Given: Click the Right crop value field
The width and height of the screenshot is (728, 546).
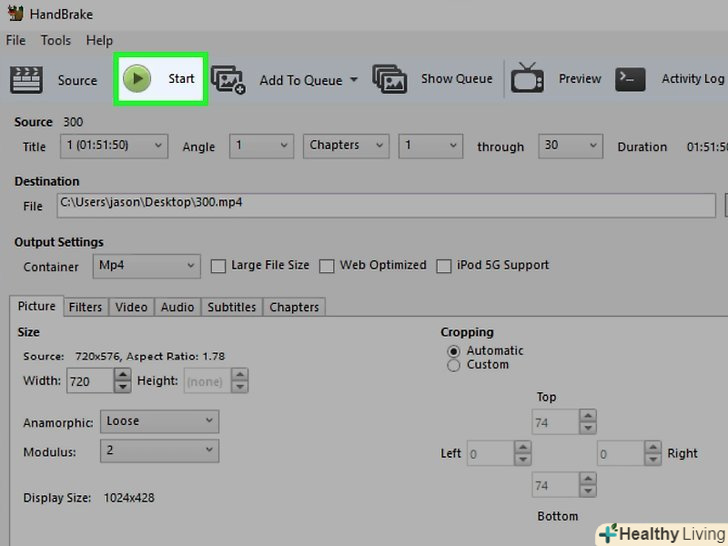Looking at the screenshot, I should pyautogui.click(x=620, y=454).
